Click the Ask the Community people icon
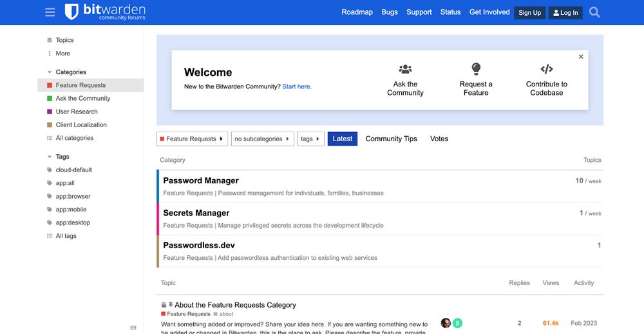644x334 pixels. click(x=405, y=69)
